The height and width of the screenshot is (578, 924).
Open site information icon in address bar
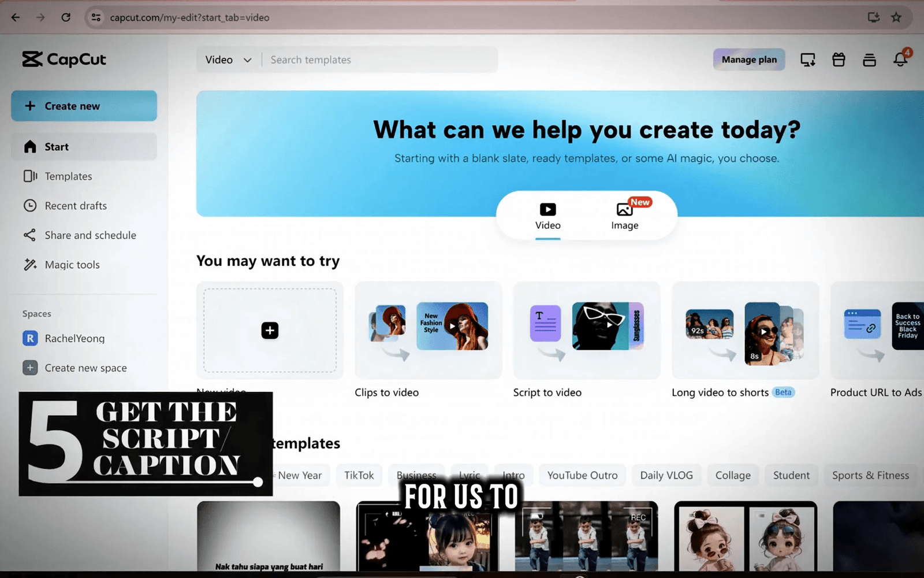coord(96,17)
